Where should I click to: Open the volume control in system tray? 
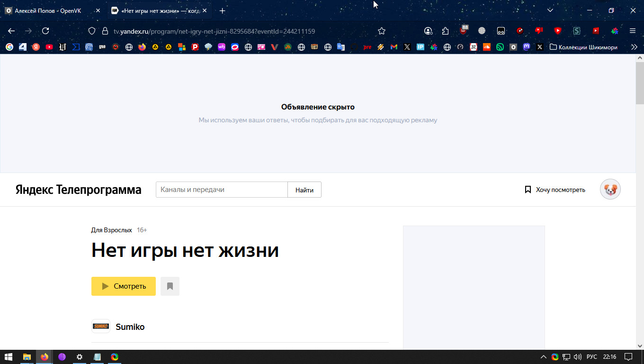pyautogui.click(x=578, y=357)
